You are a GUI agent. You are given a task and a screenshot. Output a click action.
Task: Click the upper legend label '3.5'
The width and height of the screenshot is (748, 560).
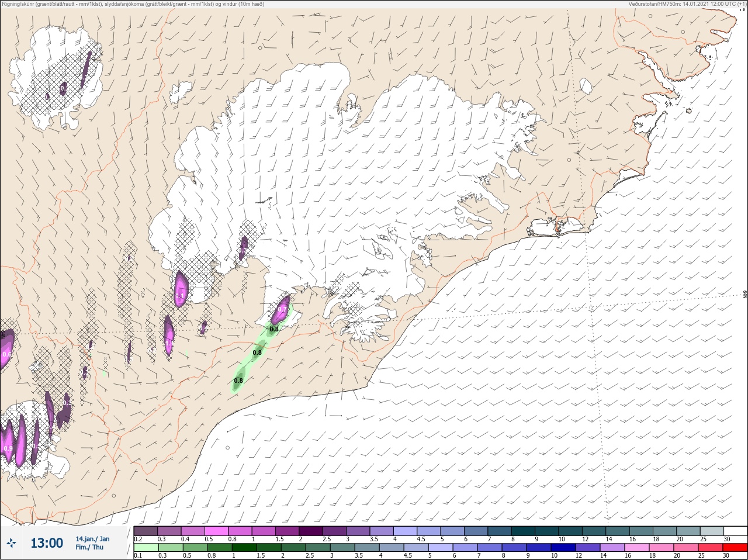(373, 539)
